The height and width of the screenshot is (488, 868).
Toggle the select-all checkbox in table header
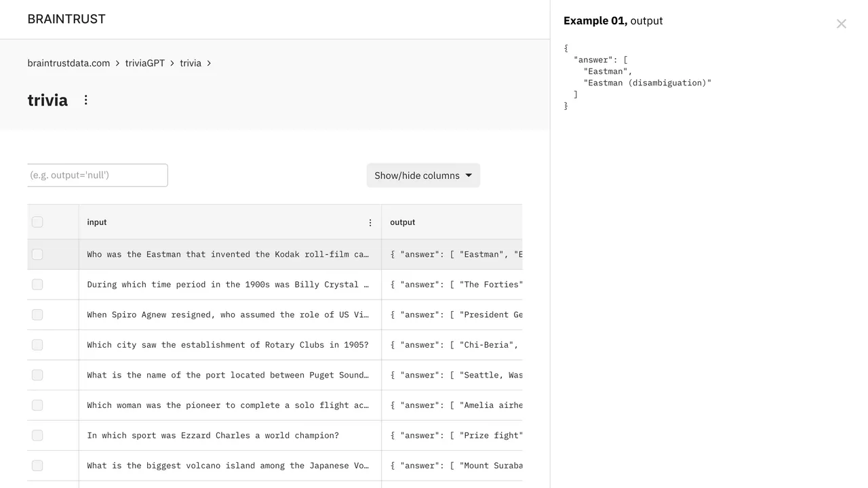pyautogui.click(x=37, y=222)
